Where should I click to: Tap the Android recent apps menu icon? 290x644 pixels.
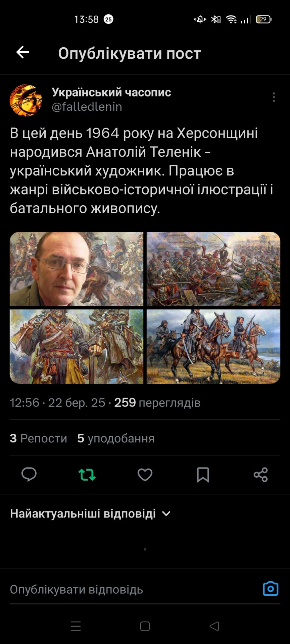[x=76, y=626]
